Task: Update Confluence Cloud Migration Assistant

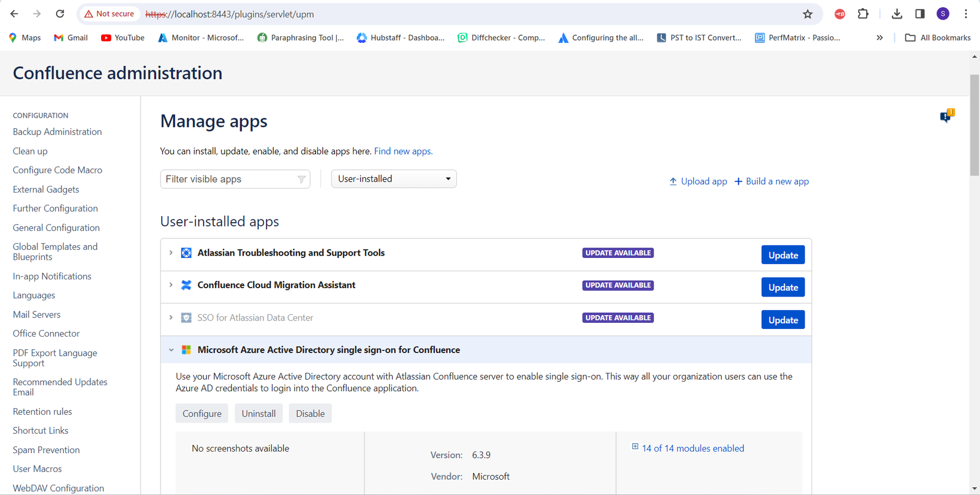Action: (x=783, y=287)
